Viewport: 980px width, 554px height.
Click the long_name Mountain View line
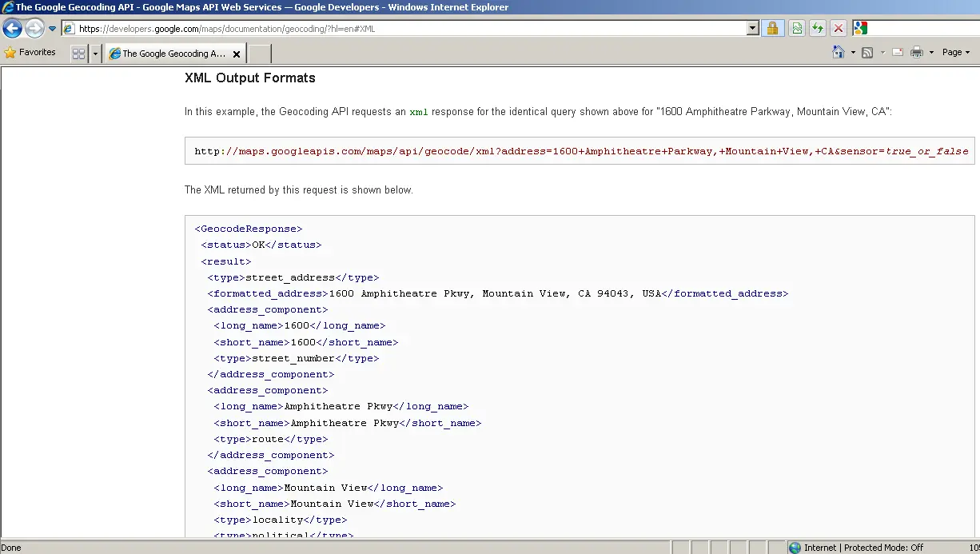pos(329,488)
